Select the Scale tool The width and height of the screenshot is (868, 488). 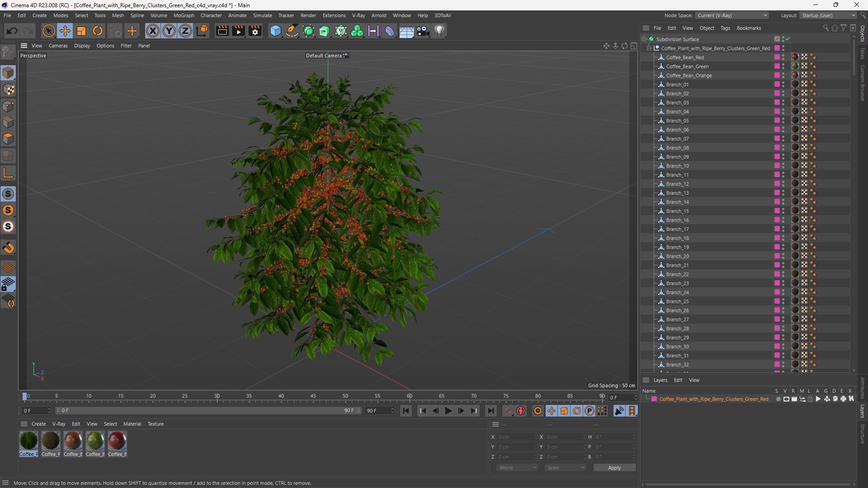[x=81, y=31]
